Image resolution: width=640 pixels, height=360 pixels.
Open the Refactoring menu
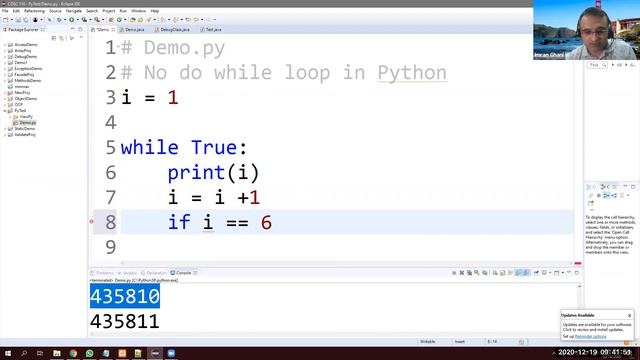34,11
